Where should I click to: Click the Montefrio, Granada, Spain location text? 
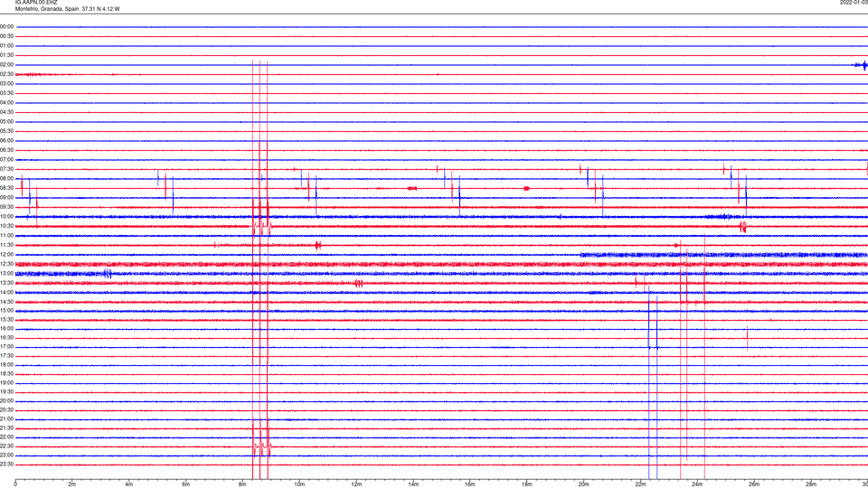[x=46, y=9]
